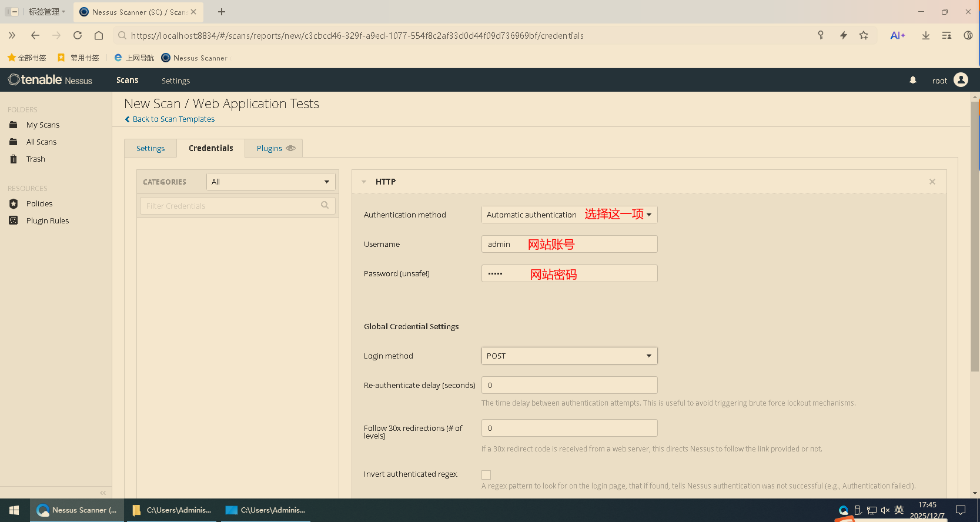This screenshot has width=980, height=522.
Task: Open the Trash folder
Action: [x=35, y=159]
